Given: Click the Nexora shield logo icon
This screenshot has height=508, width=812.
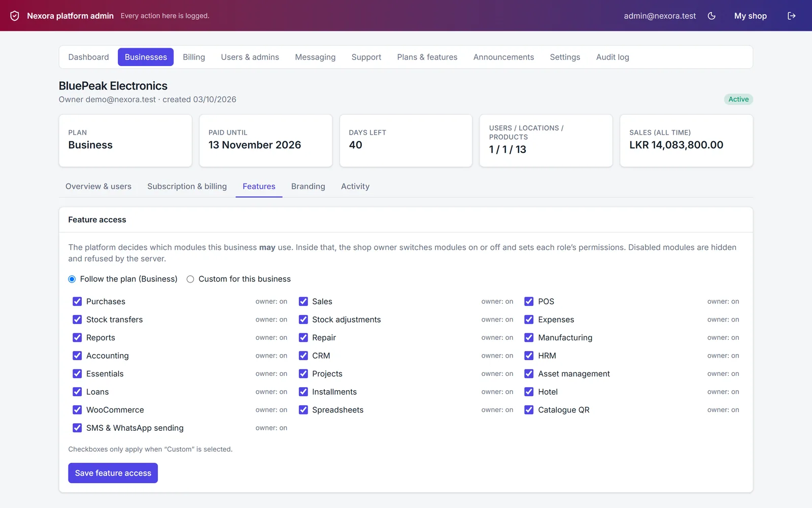Looking at the screenshot, I should [15, 16].
